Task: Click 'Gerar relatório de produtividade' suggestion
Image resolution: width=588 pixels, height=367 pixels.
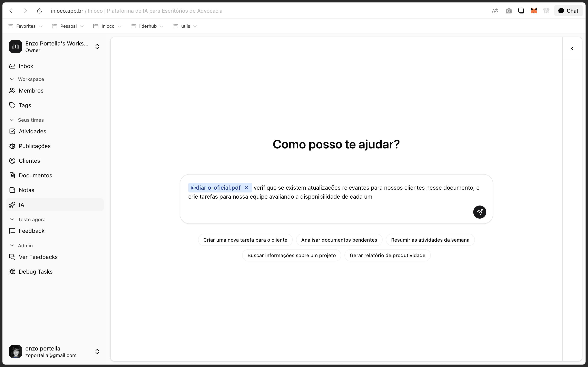Action: (x=387, y=255)
